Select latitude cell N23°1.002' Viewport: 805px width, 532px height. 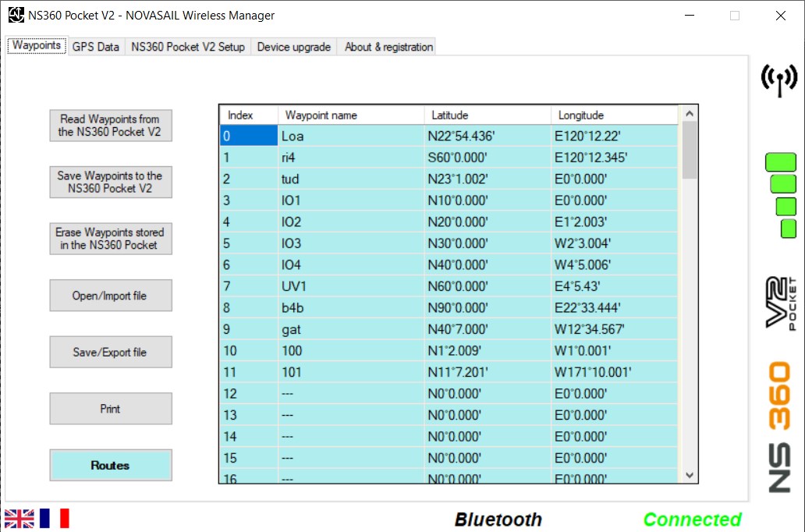[488, 179]
